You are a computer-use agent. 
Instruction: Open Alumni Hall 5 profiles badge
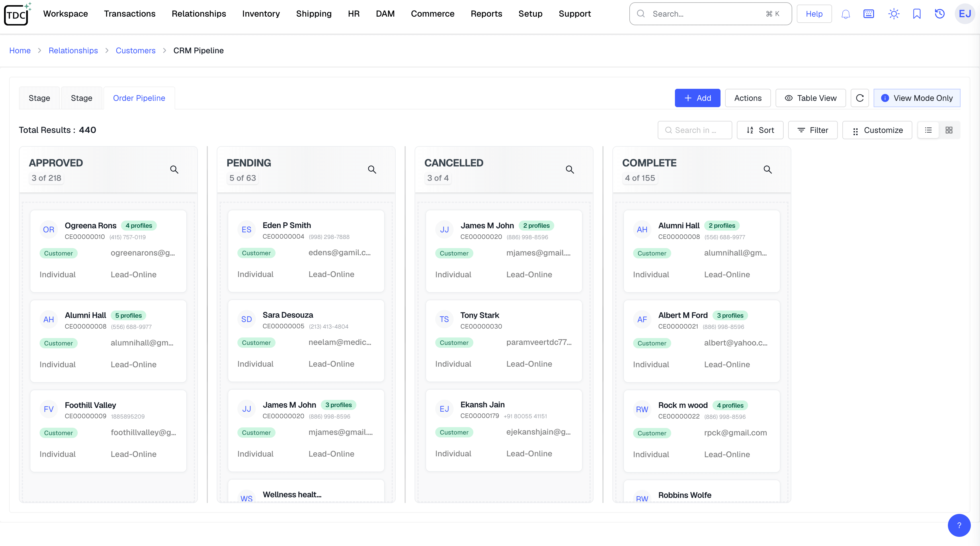(x=128, y=316)
